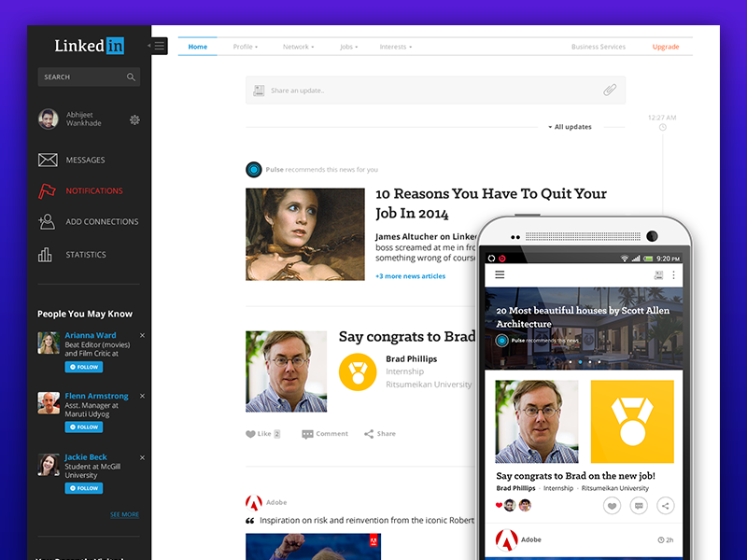Click the Share icon on Brad's post

pyautogui.click(x=369, y=434)
